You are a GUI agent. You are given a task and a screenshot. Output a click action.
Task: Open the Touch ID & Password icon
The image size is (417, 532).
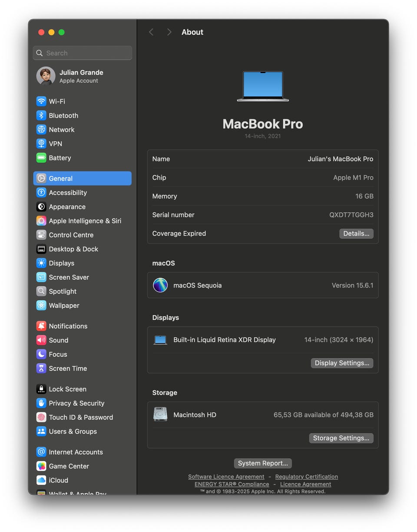41,417
